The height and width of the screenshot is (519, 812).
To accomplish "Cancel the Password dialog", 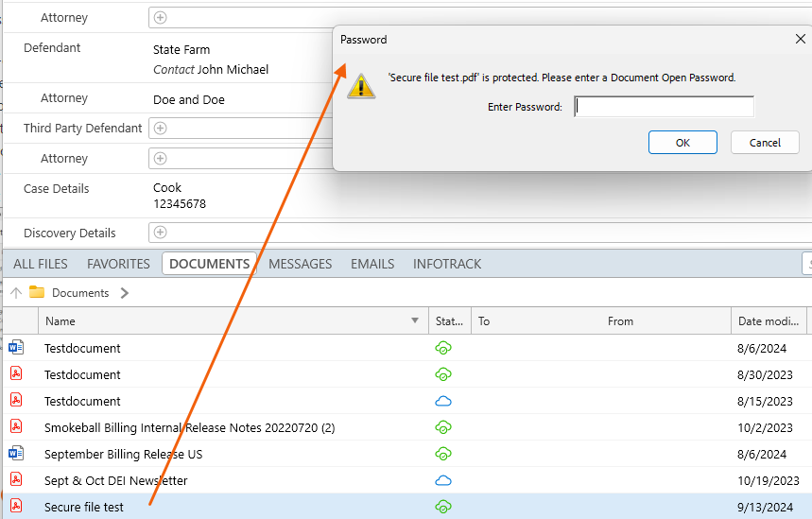I will coord(765,143).
